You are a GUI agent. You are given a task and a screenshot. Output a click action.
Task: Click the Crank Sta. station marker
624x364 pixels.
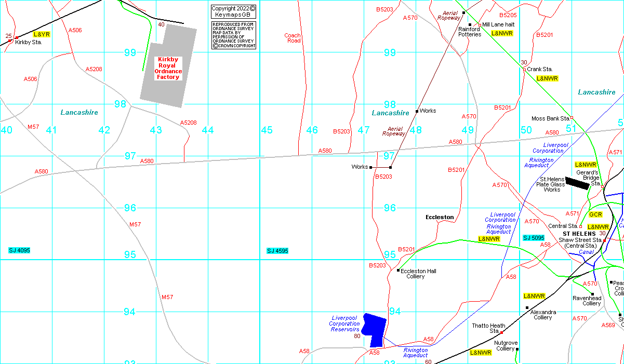pyautogui.click(x=525, y=69)
